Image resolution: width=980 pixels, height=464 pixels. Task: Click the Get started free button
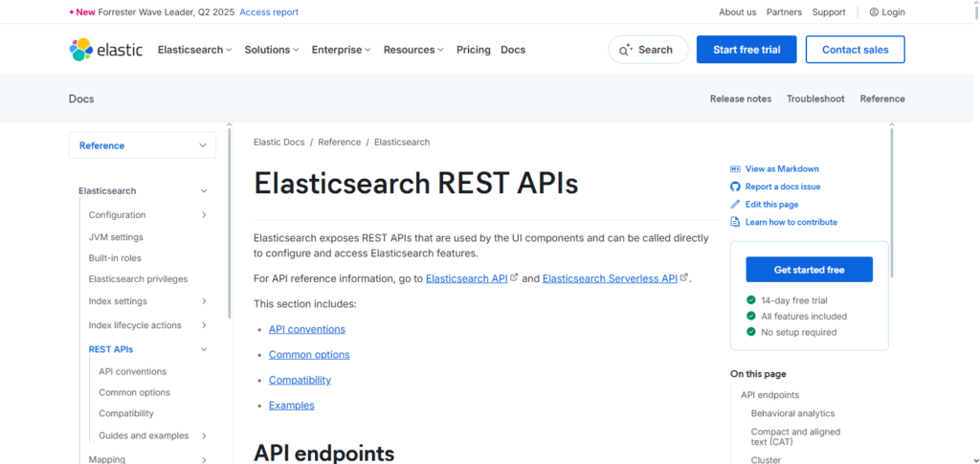pos(810,270)
